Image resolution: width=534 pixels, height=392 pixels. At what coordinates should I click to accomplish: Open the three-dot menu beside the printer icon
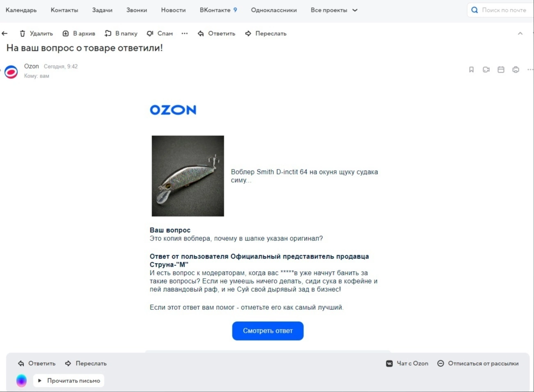[x=530, y=70]
